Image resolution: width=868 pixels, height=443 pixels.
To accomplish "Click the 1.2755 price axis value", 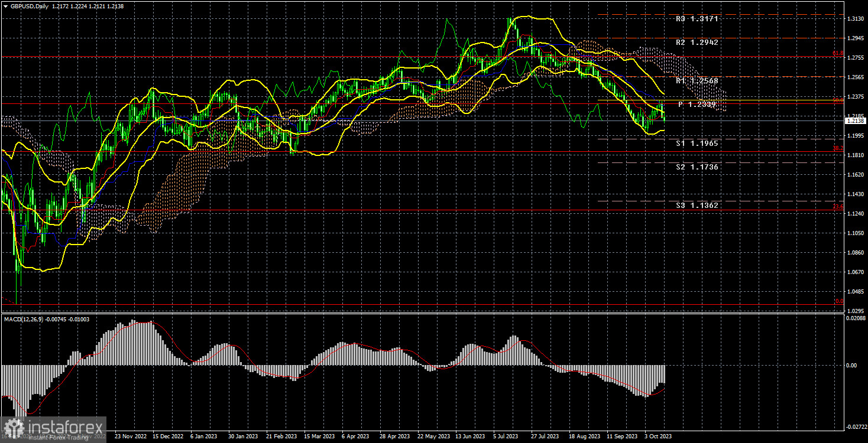I will coord(855,58).
